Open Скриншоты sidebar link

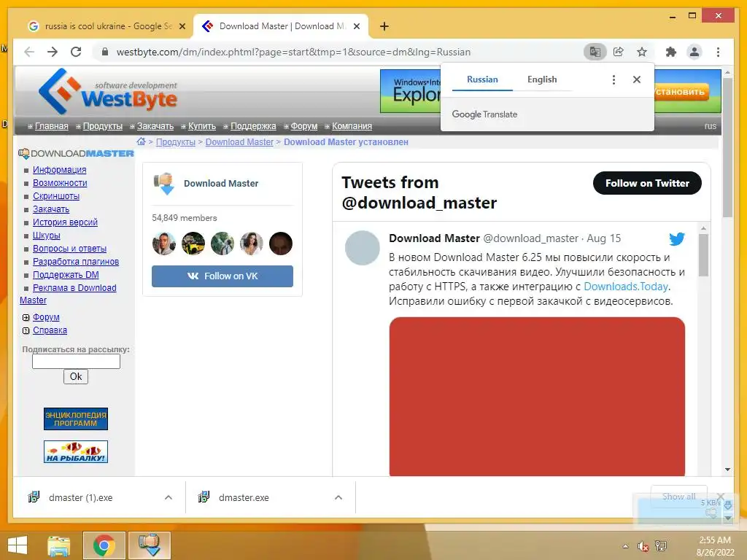click(56, 195)
